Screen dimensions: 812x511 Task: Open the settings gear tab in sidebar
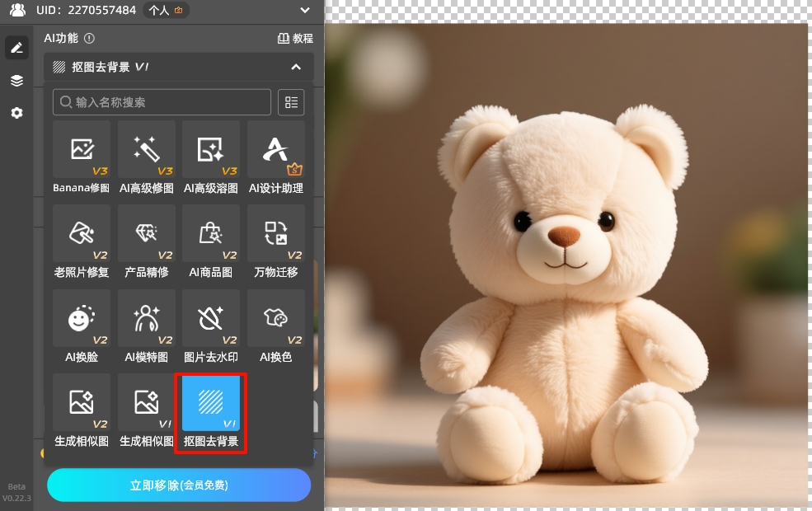(x=16, y=113)
